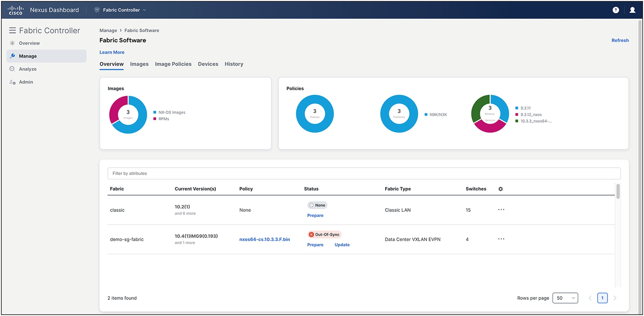Viewport: 644px width, 316px height.
Task: Click NX-OS Images legend swatch
Action: pos(155,113)
